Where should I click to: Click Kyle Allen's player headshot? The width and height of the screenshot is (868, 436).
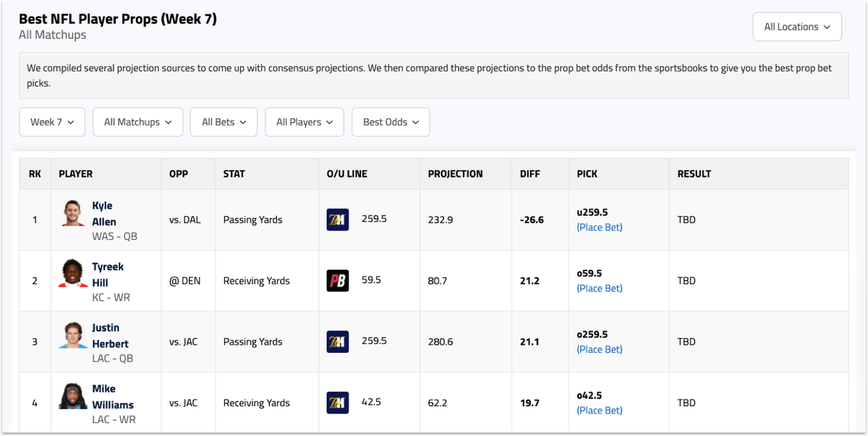pos(72,215)
